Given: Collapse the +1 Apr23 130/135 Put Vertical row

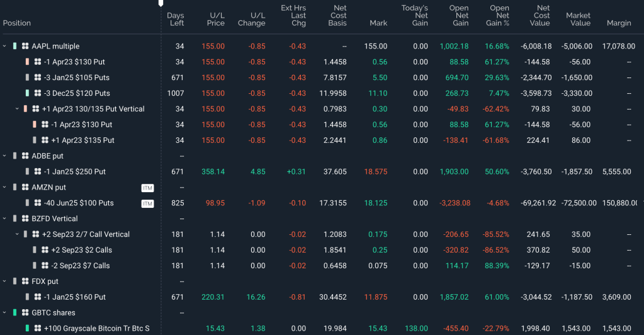Looking at the screenshot, I should point(16,109).
